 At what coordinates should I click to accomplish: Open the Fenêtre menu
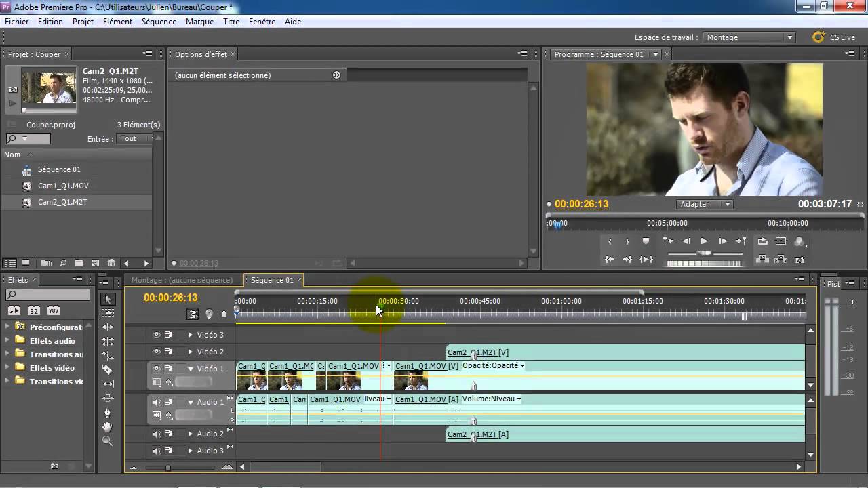point(262,22)
